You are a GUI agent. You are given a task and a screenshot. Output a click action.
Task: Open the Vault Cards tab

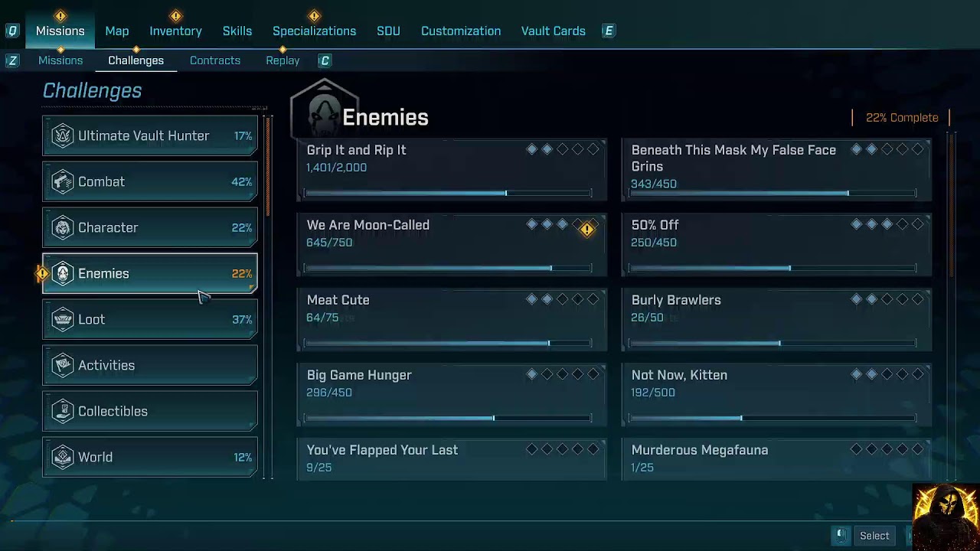[x=554, y=31]
